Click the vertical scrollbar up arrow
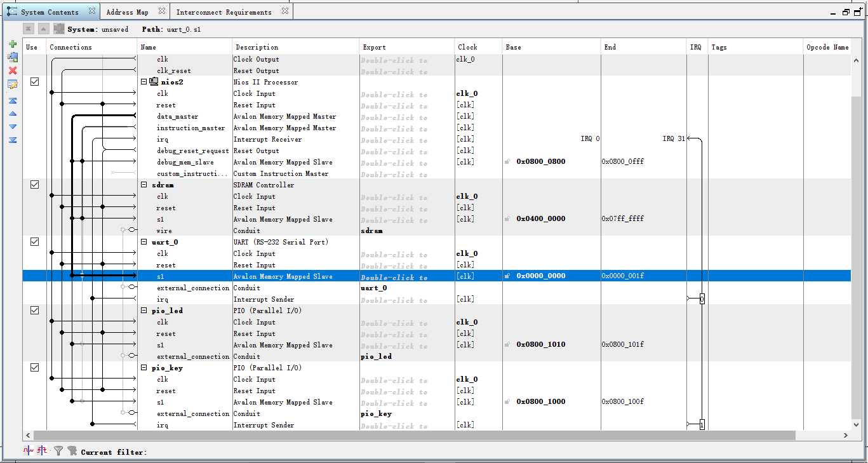 857,60
